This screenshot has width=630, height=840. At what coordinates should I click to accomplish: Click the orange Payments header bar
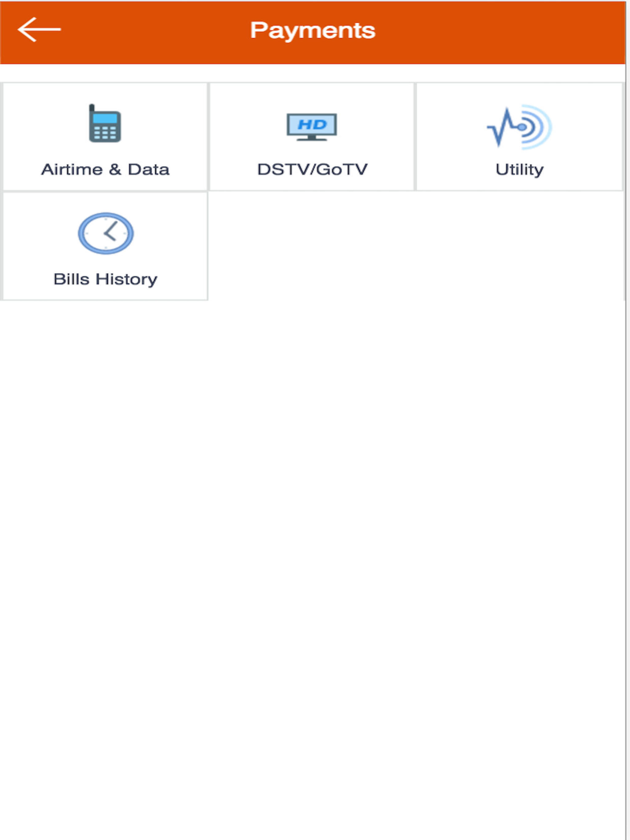(x=312, y=32)
